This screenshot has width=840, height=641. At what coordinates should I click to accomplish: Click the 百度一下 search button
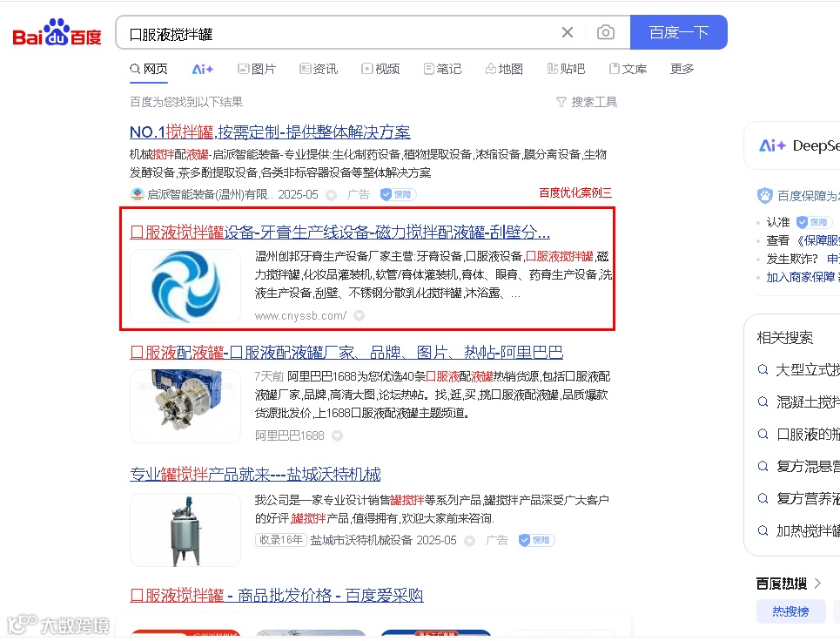tap(678, 33)
